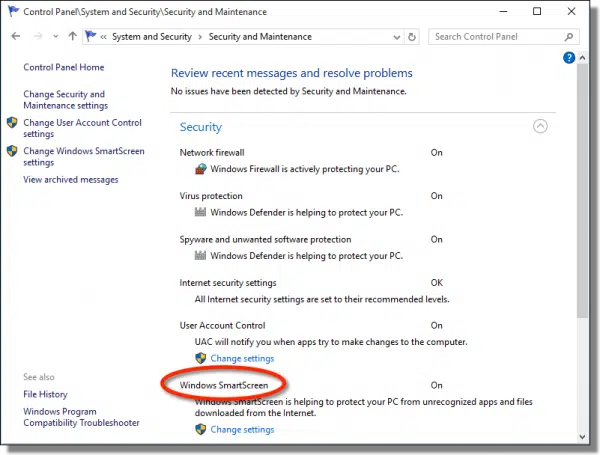Viewport: 600px width, 455px height.
Task: Click Change settings under Windows SmartScreen
Action: (242, 430)
